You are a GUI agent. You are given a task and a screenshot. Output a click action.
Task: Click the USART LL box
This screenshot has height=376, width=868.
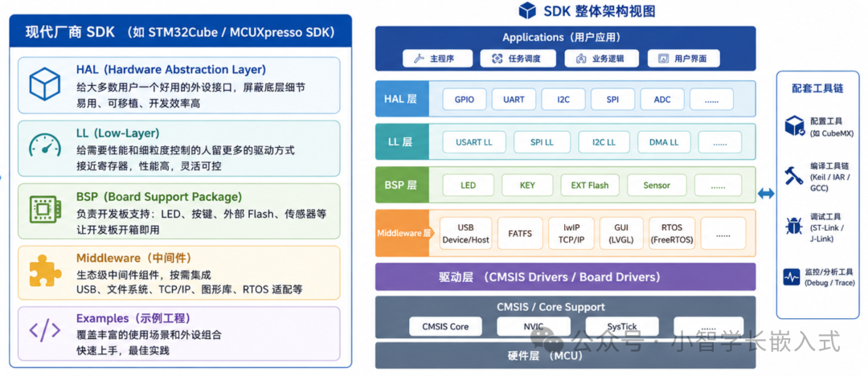[x=474, y=142]
